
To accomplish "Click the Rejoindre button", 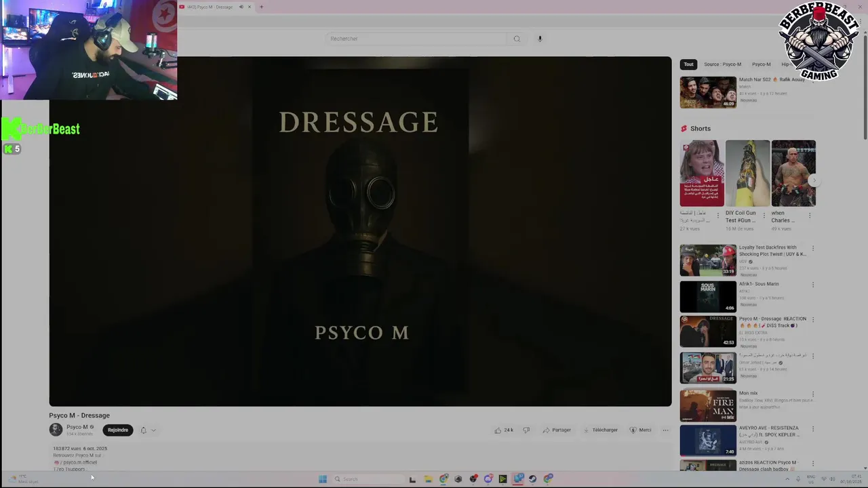I will (x=118, y=430).
